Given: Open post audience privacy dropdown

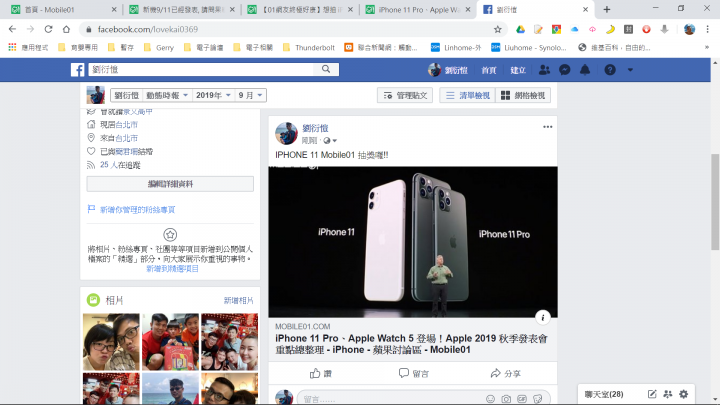Looking at the screenshot, I should [x=330, y=141].
